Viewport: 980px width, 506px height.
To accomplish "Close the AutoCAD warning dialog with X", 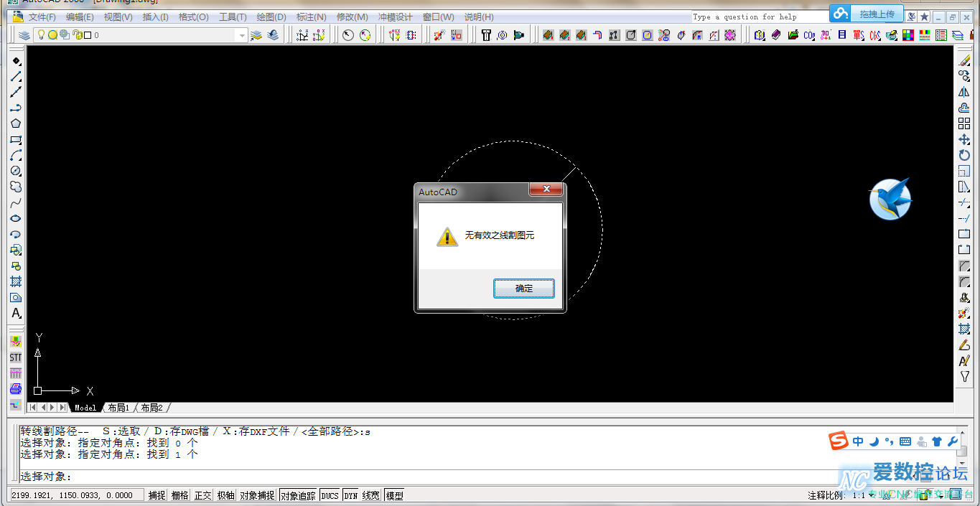I will (546, 189).
